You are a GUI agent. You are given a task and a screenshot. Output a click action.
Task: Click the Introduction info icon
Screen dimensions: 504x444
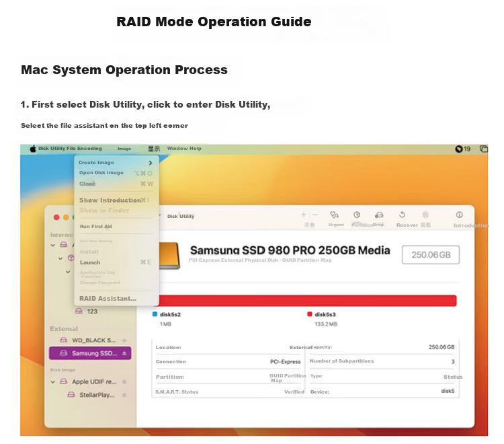coord(460,215)
